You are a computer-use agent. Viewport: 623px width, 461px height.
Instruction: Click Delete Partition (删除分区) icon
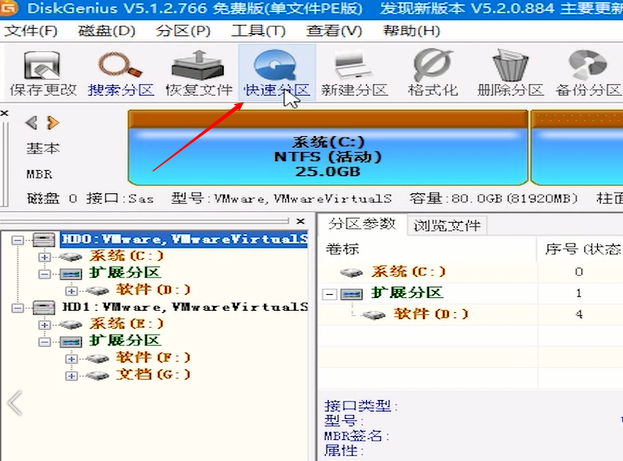(x=510, y=74)
